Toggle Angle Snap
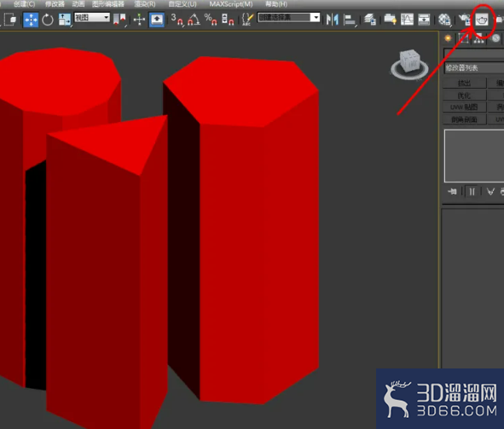 pyautogui.click(x=194, y=20)
